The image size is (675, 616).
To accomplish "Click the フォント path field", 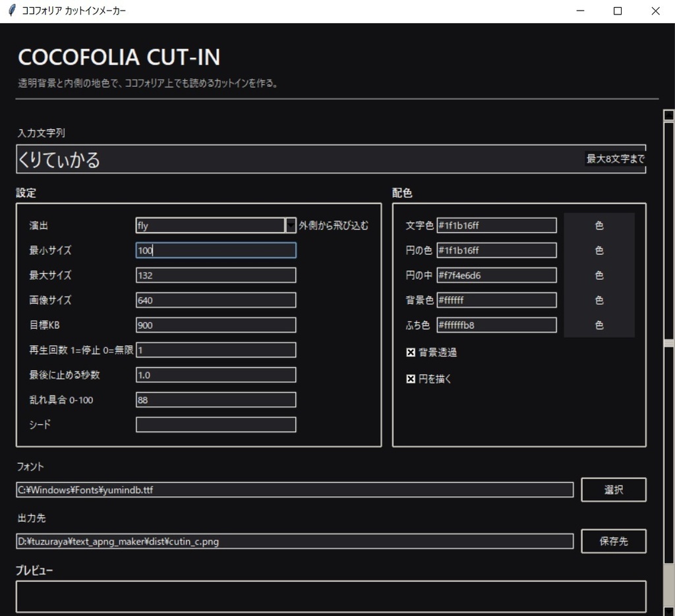I will pyautogui.click(x=295, y=490).
